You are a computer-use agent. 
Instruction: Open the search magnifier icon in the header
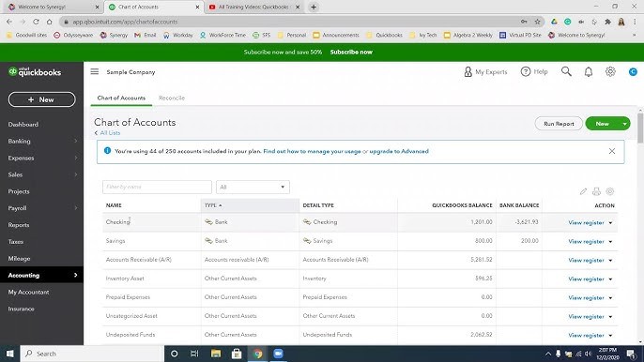(566, 71)
